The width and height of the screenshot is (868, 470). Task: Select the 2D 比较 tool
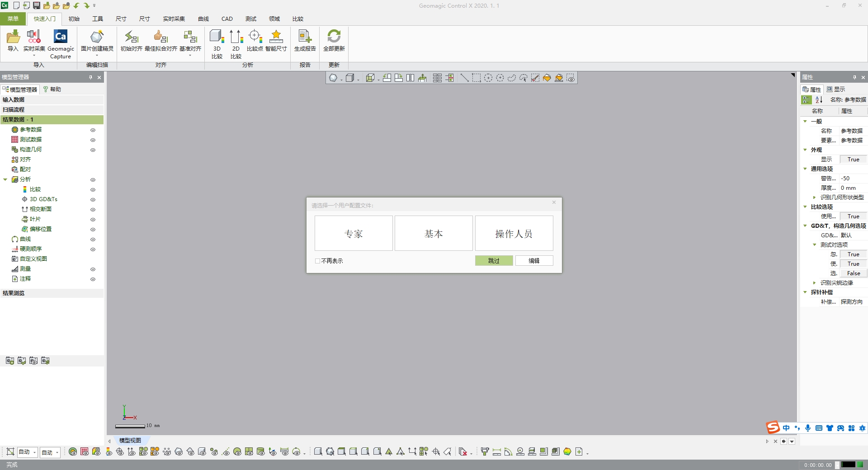tap(236, 43)
